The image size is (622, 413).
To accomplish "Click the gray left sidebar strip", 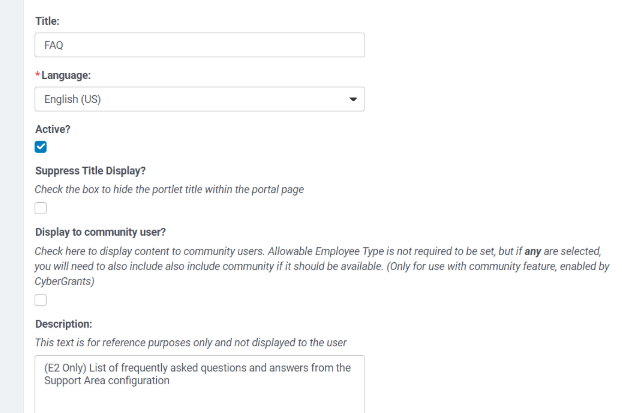I will (12, 206).
